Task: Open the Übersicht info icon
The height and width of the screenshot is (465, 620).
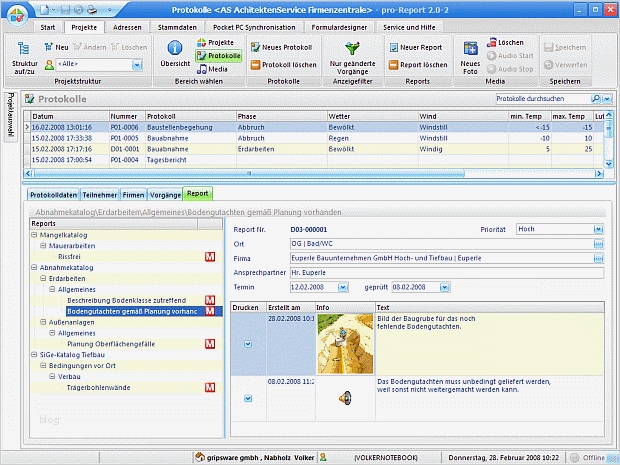Action: pos(175,48)
